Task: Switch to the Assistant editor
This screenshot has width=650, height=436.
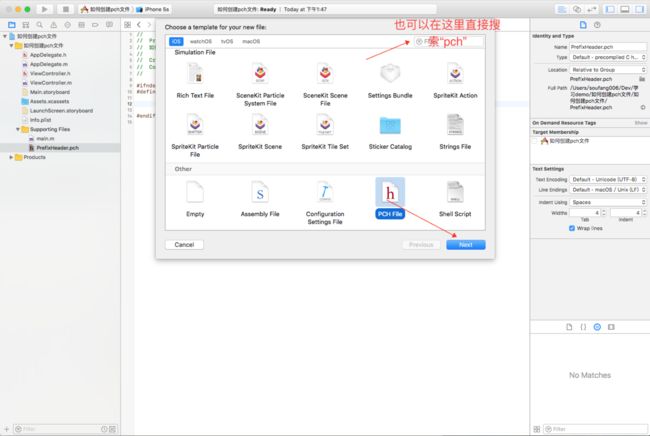Action: (x=577, y=9)
